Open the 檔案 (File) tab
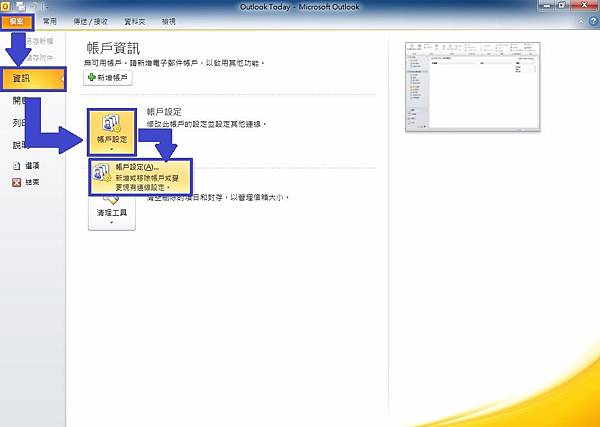This screenshot has width=600, height=427. coord(17,22)
